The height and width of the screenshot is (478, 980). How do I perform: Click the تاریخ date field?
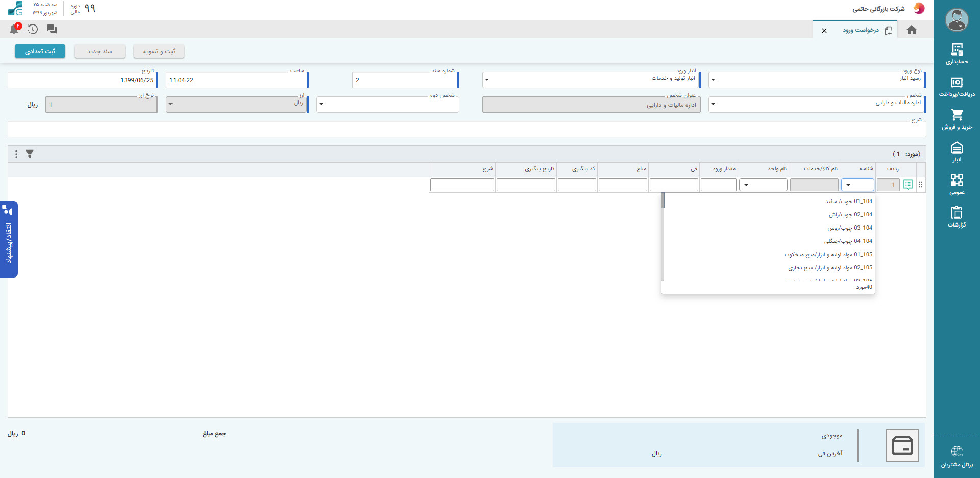coord(83,80)
